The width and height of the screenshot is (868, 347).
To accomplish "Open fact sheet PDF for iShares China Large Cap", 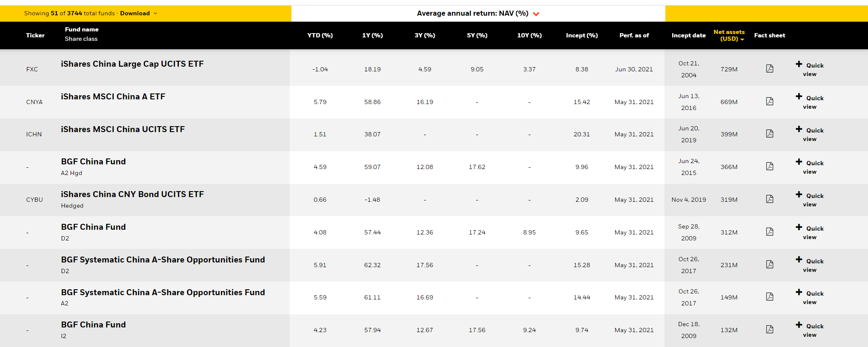I will (769, 69).
